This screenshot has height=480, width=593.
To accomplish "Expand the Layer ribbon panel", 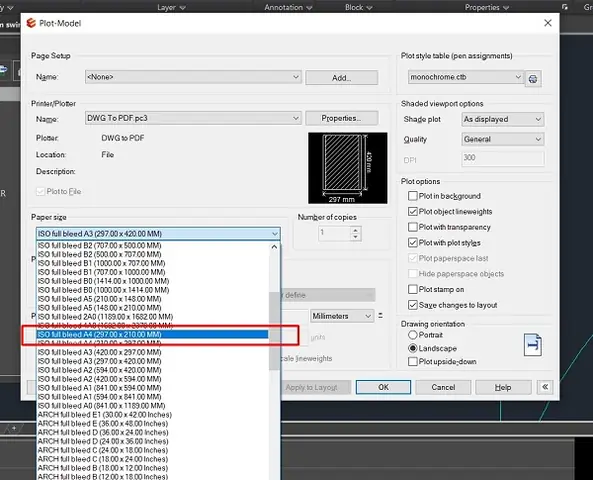I will pyautogui.click(x=171, y=7).
